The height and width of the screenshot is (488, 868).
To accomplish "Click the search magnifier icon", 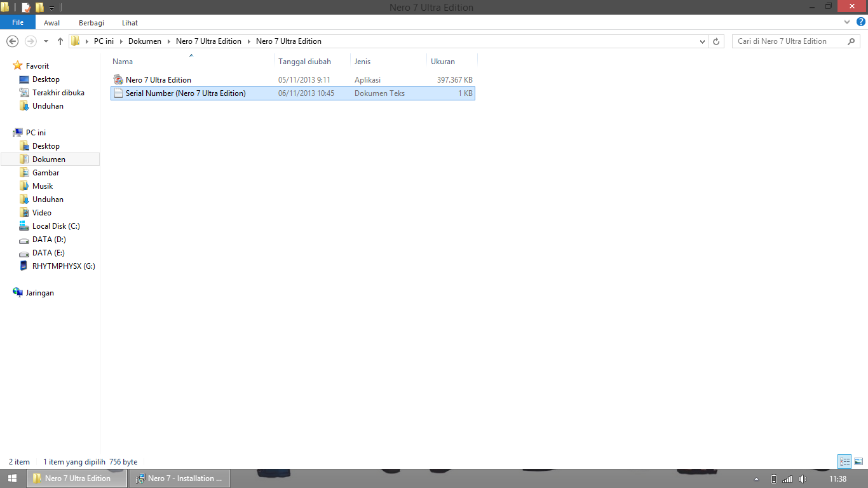I will (x=851, y=41).
